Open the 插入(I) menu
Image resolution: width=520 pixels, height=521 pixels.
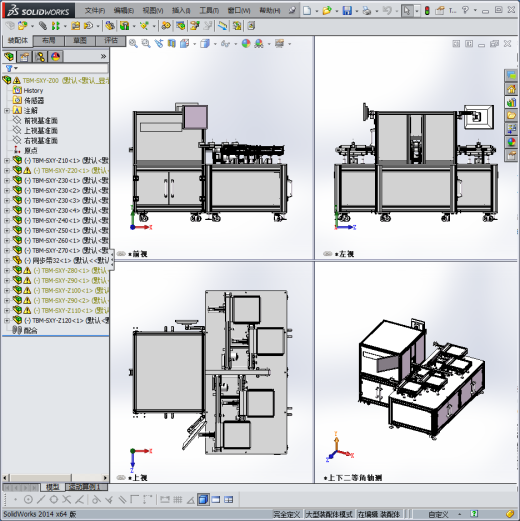(181, 11)
